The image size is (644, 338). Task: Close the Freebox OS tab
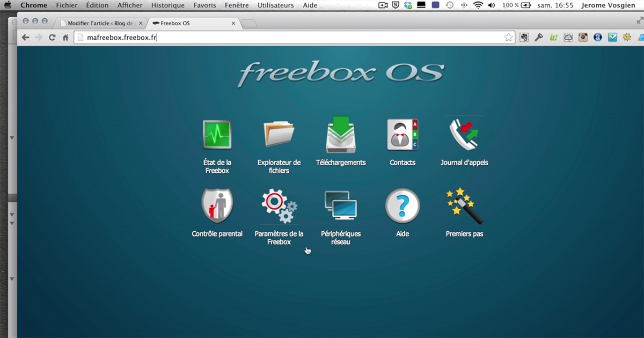tap(233, 24)
